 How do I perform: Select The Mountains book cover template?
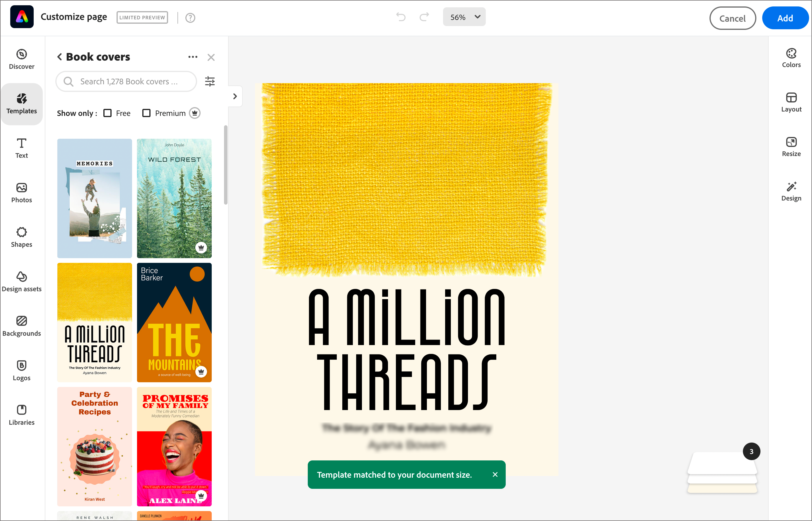[174, 322]
